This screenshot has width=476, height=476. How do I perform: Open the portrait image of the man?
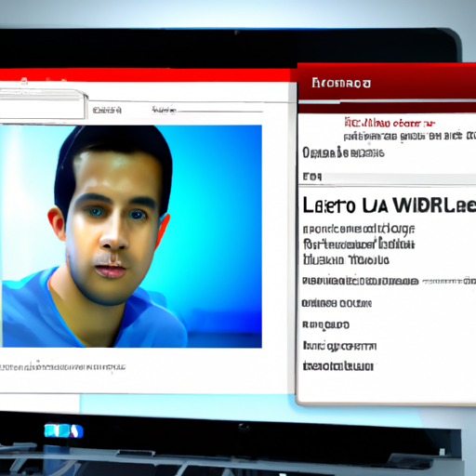131,236
